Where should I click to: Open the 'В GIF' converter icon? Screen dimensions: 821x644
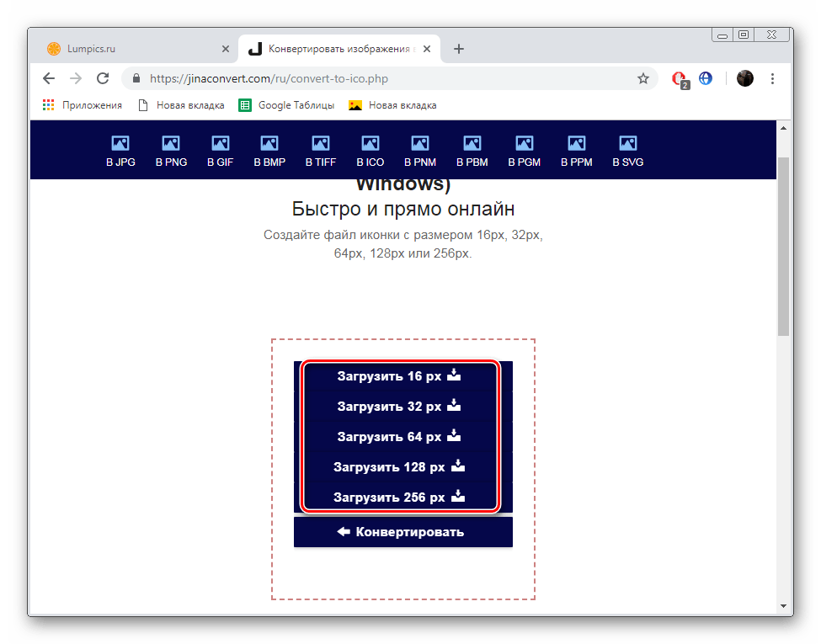coord(220,152)
